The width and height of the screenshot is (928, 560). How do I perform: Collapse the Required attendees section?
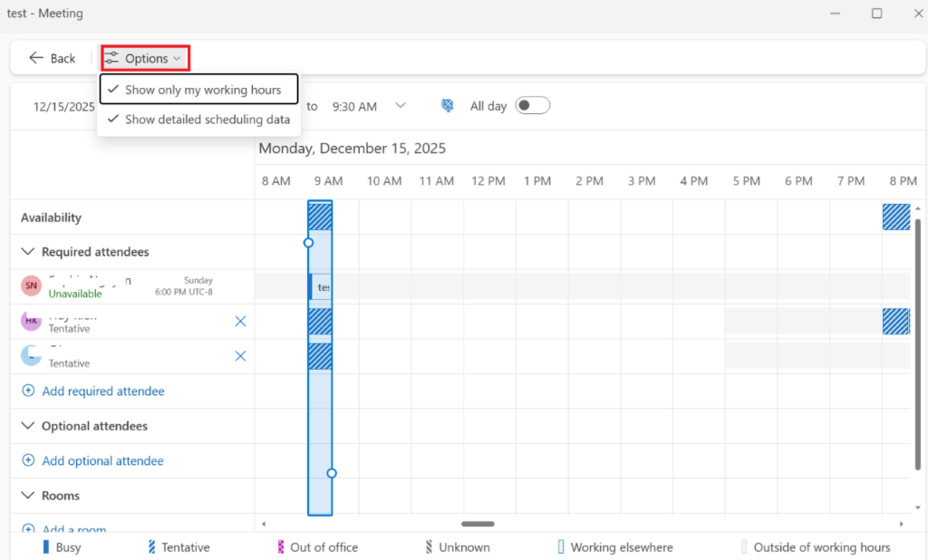[27, 252]
